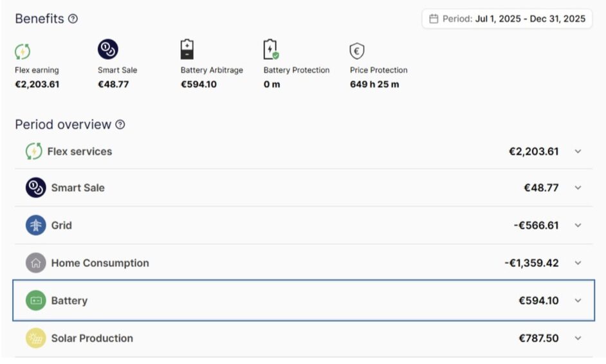Click the Solar Production panel icon
606x364 pixels.
(x=35, y=338)
